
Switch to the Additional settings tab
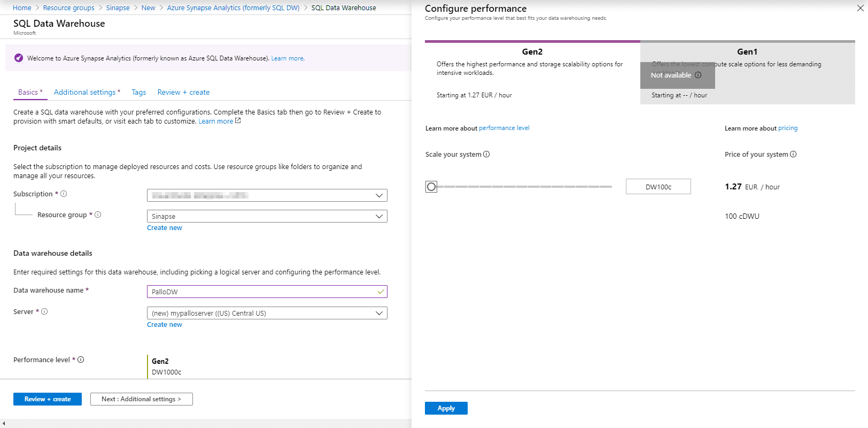[87, 92]
